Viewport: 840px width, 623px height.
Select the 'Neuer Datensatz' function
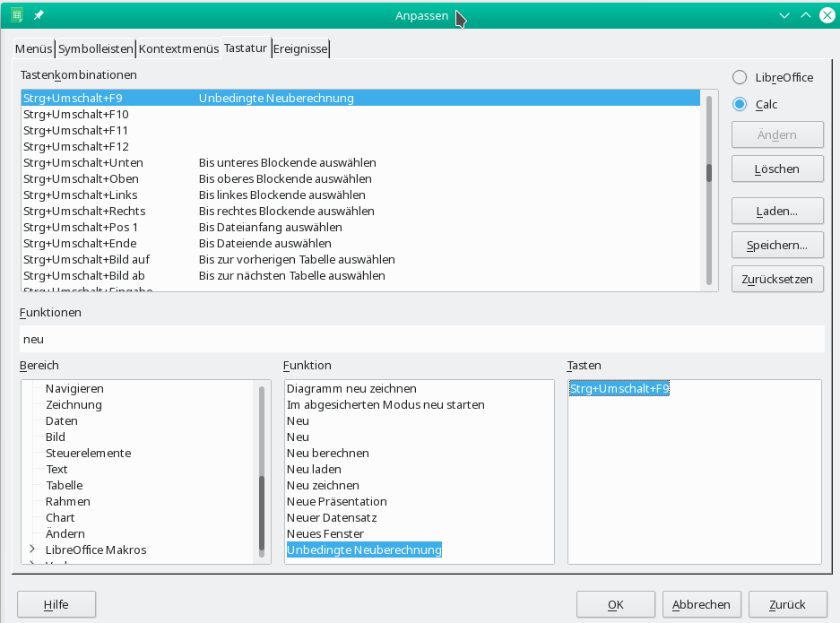point(332,517)
